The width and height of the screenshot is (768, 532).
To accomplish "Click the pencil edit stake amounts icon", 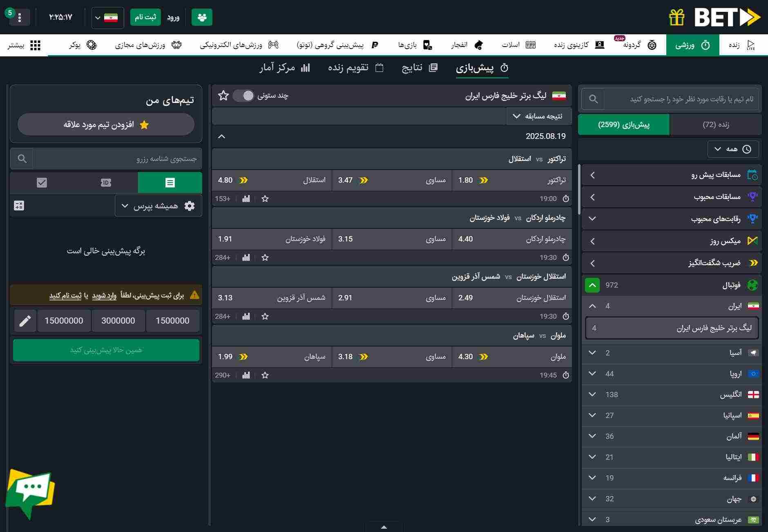I will 25,321.
